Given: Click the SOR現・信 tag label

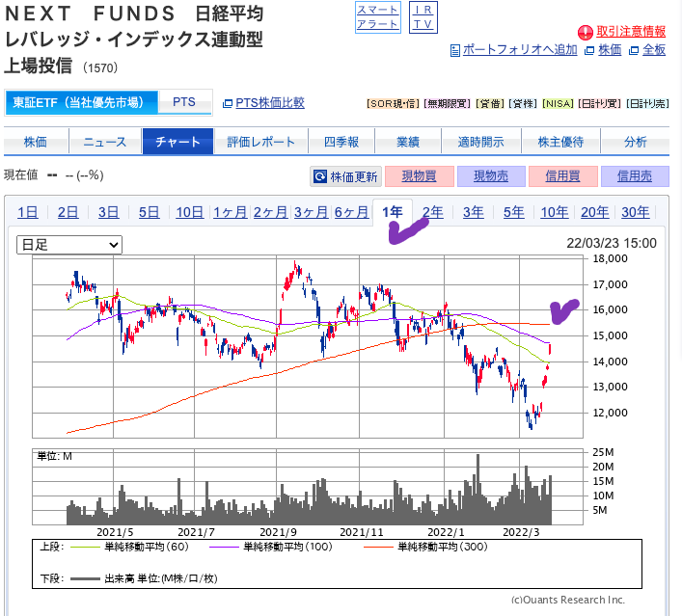Looking at the screenshot, I should [x=393, y=104].
